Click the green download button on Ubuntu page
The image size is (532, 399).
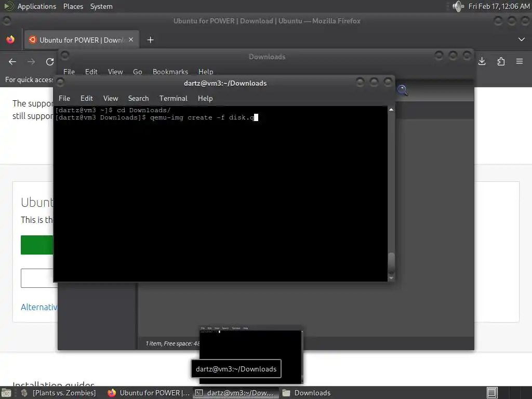point(37,245)
